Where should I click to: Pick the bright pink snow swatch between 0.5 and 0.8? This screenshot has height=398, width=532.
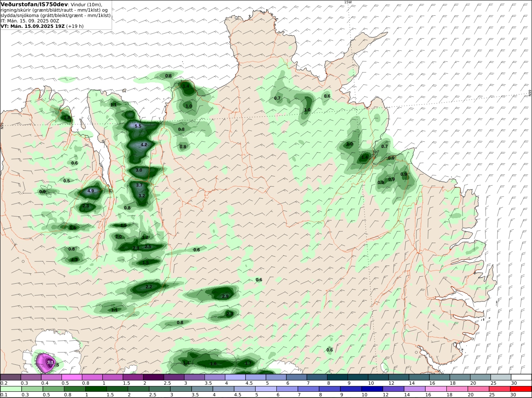point(71,377)
